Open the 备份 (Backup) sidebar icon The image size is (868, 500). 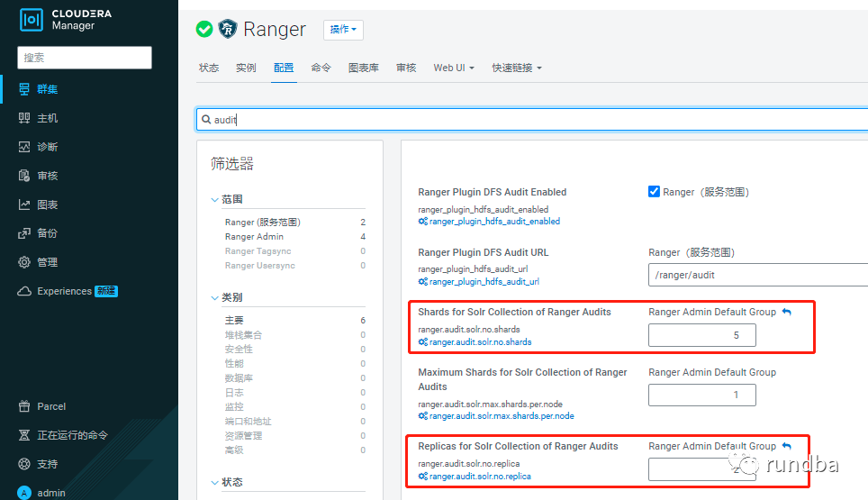[23, 233]
